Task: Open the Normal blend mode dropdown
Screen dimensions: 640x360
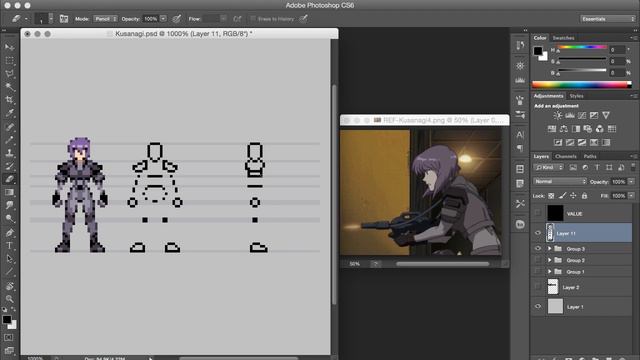Action: pos(560,181)
